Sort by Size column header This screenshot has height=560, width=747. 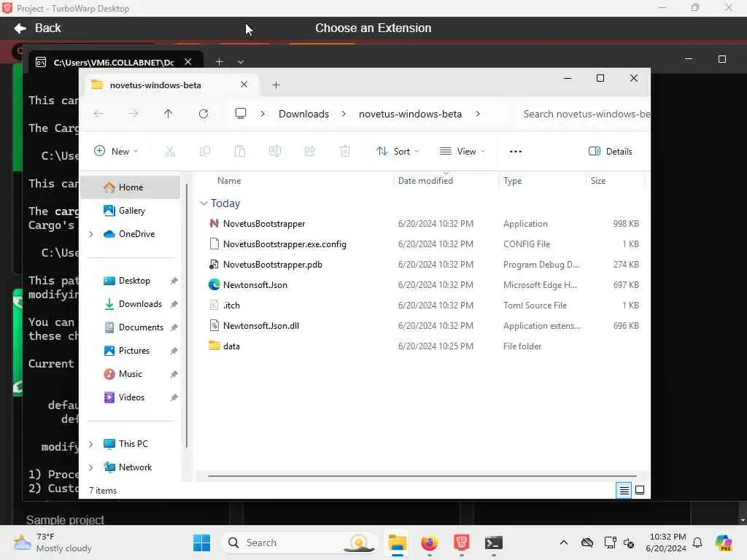(598, 181)
